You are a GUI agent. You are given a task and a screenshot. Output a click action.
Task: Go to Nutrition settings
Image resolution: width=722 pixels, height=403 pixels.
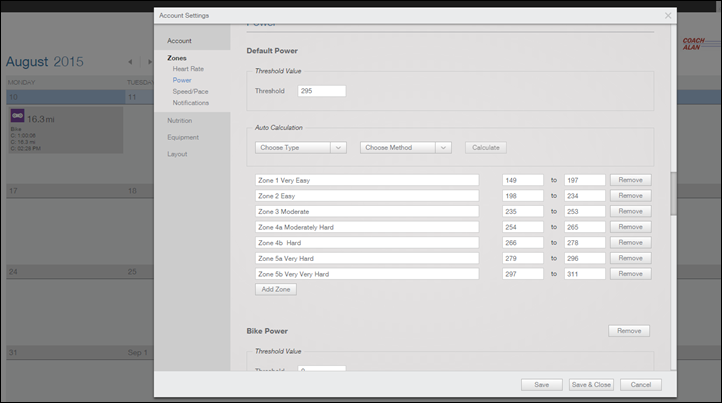coord(180,120)
